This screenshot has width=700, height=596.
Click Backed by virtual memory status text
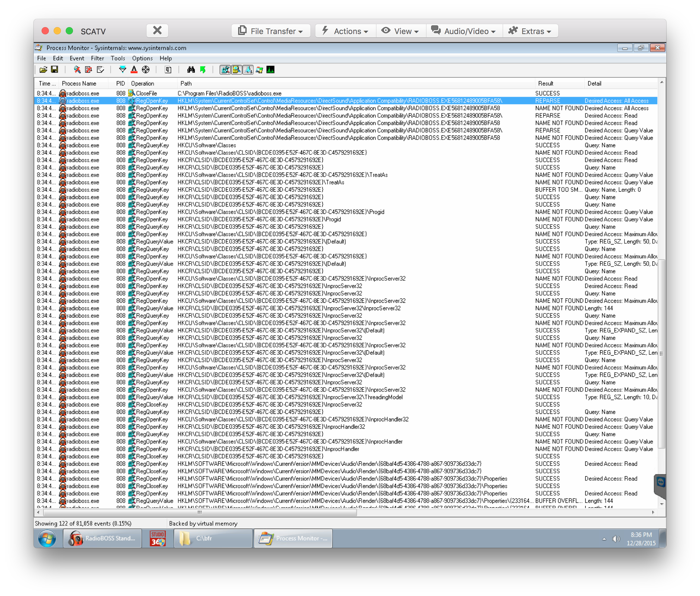point(203,524)
